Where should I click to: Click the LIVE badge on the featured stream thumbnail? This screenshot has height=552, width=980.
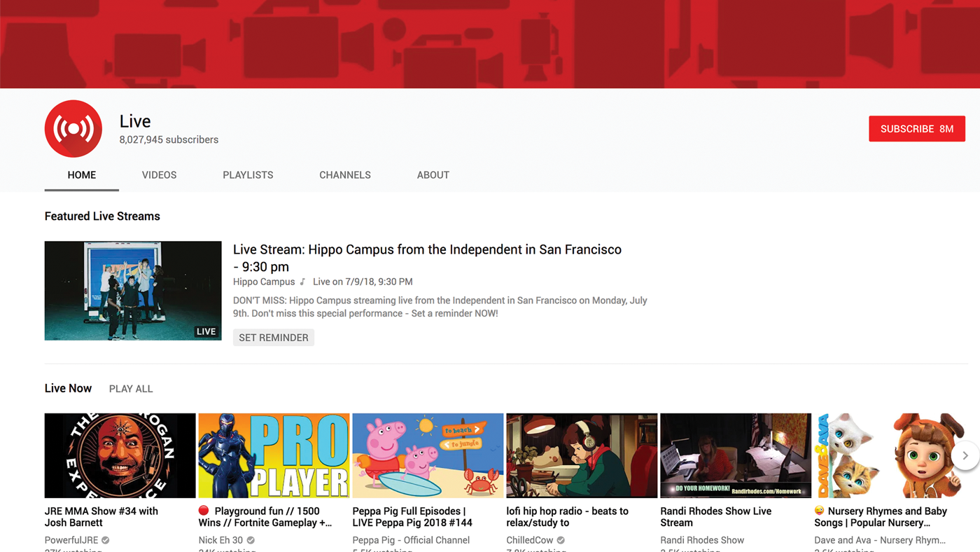(206, 331)
